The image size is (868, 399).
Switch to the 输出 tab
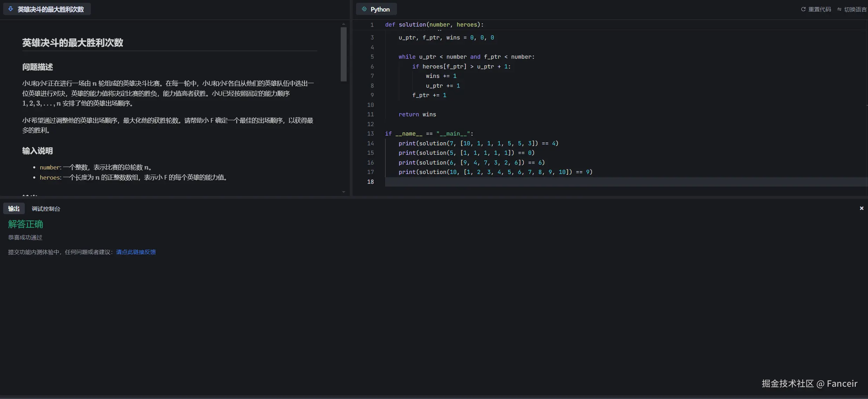pyautogui.click(x=14, y=209)
